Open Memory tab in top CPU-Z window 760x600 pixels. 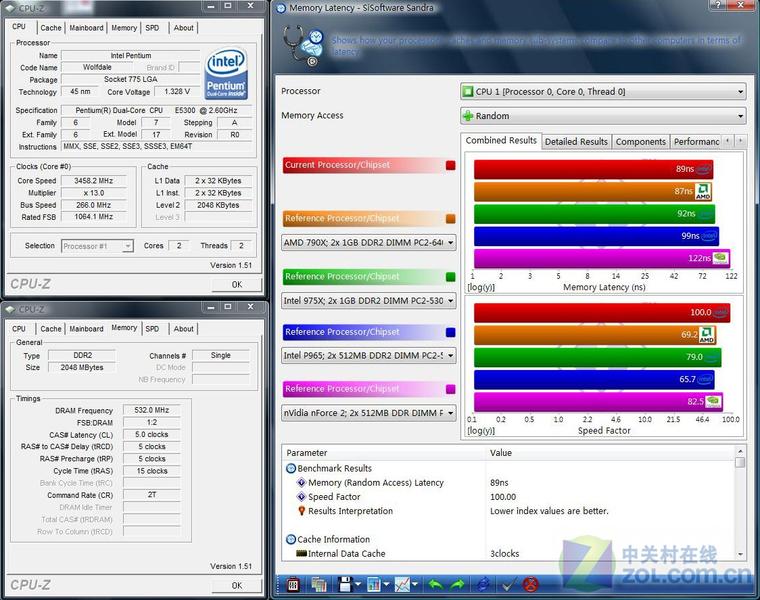click(x=124, y=28)
